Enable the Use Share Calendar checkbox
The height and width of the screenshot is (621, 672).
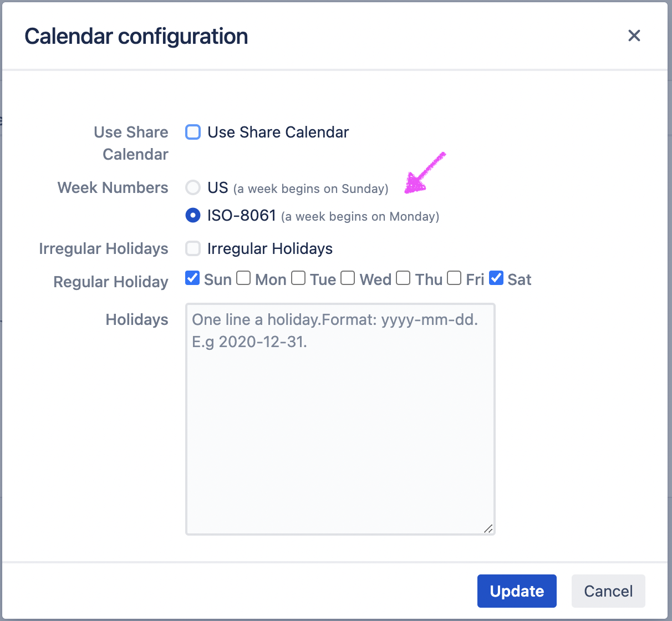[x=193, y=132]
